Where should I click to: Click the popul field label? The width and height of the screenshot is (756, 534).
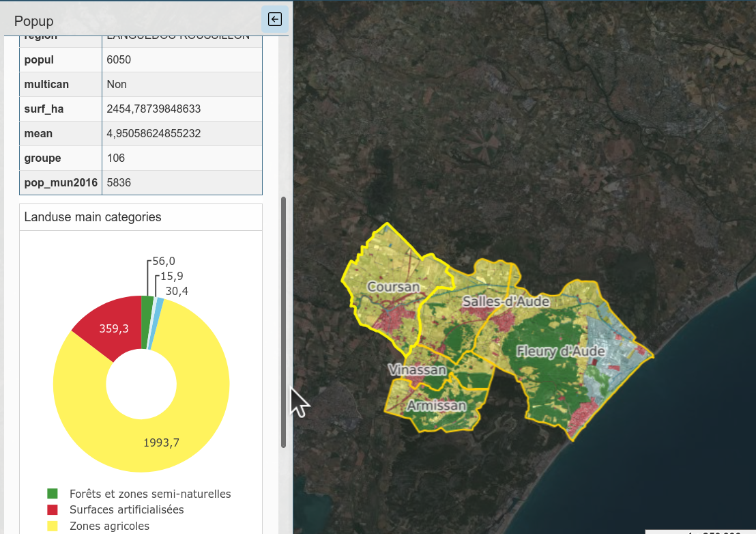pyautogui.click(x=39, y=60)
